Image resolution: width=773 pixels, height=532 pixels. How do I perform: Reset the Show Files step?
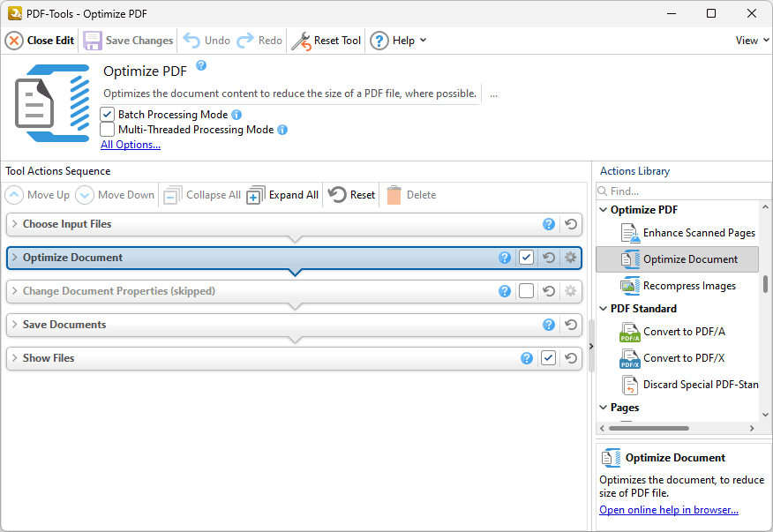tap(571, 358)
